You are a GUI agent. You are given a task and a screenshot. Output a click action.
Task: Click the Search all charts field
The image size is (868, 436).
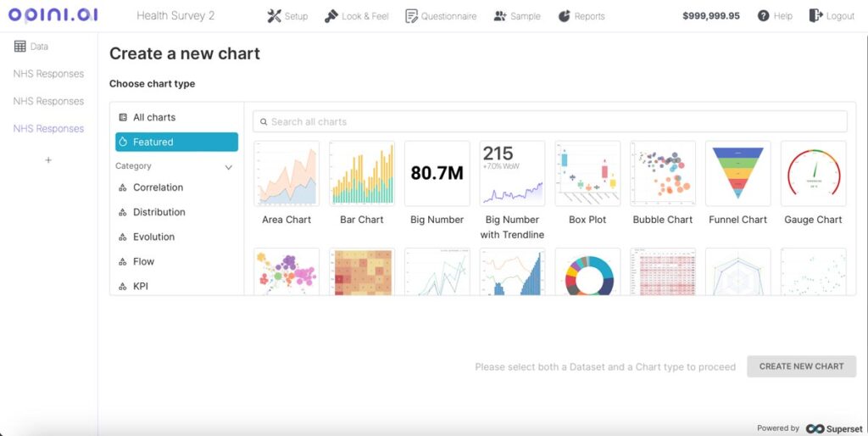(549, 122)
